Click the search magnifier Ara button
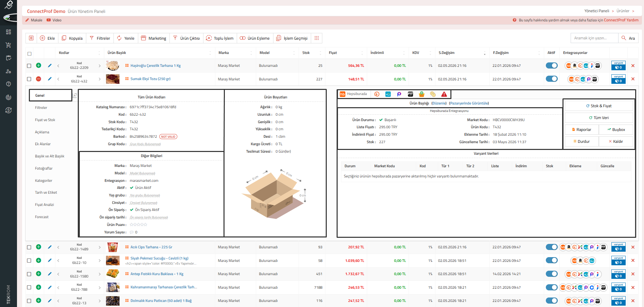Screen dimensions: 644x307 [628, 38]
